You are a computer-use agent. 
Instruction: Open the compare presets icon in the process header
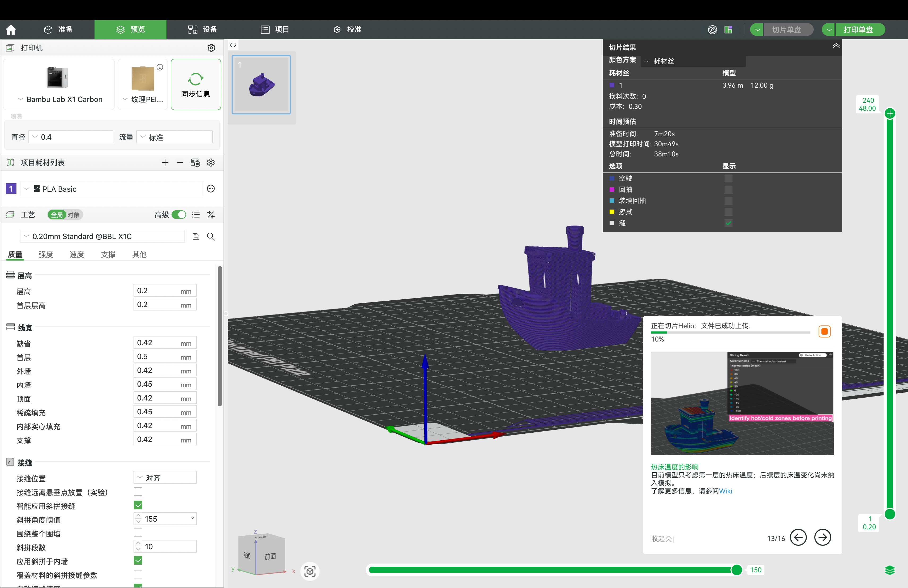211,215
